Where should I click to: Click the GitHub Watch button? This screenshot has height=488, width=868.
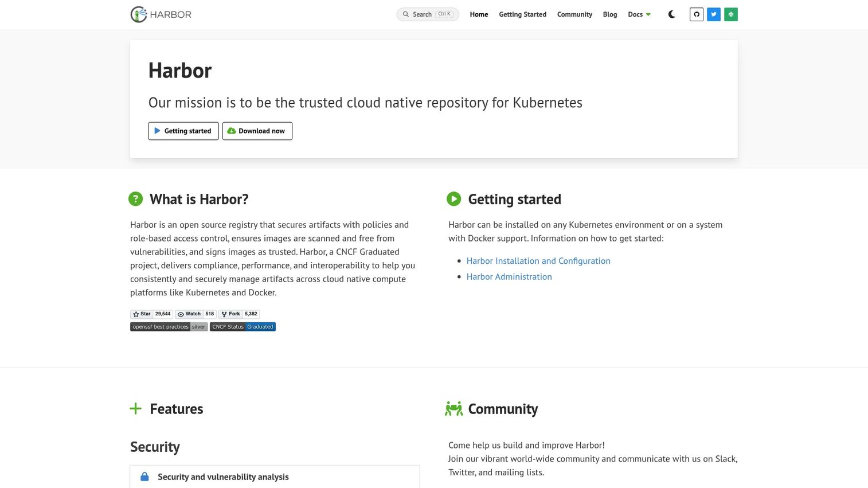tap(189, 314)
